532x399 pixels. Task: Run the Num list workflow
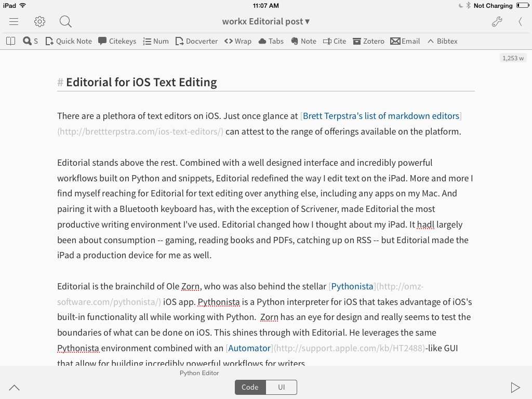(x=156, y=41)
